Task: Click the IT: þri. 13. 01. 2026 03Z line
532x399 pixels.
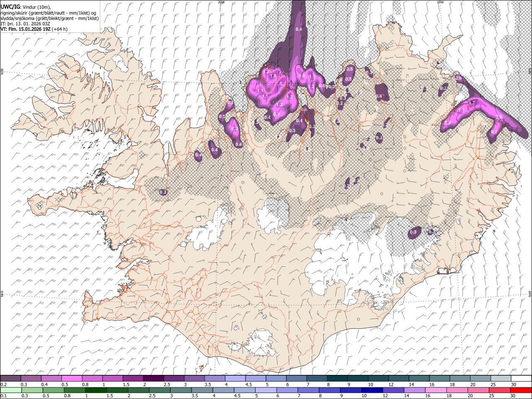Action: (25, 24)
